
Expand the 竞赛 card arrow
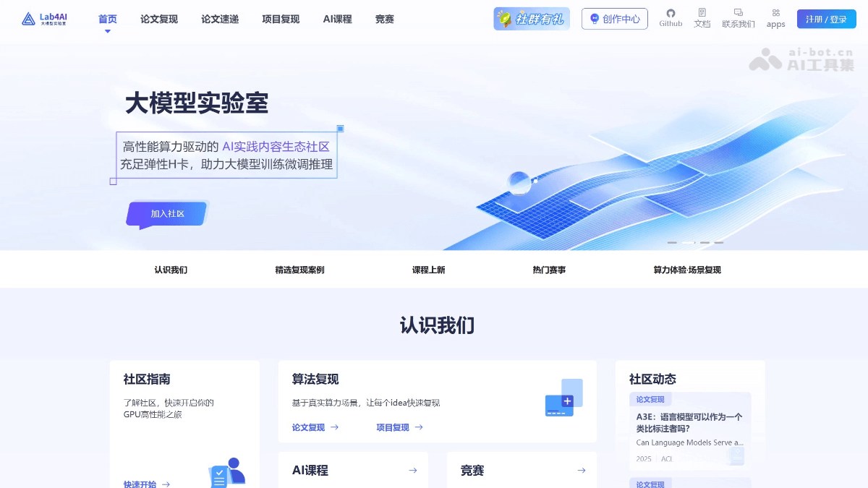click(x=581, y=471)
